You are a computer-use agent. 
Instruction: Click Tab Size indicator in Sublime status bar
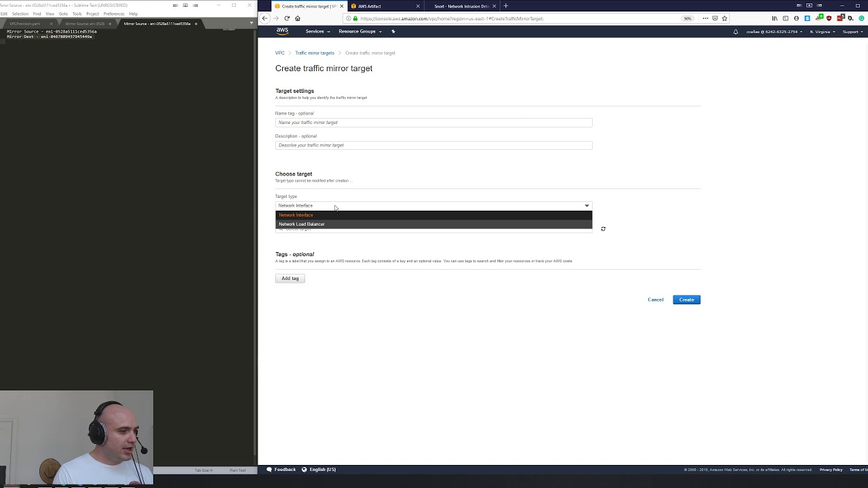pyautogui.click(x=203, y=470)
